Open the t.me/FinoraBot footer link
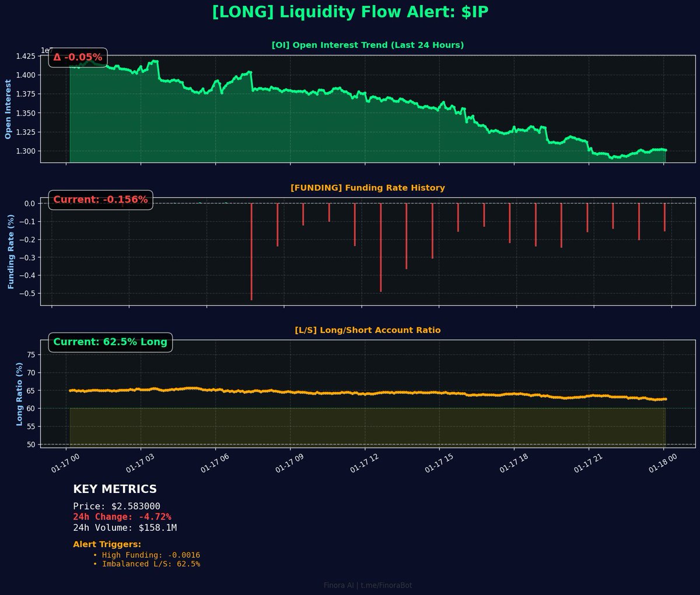 (x=386, y=585)
